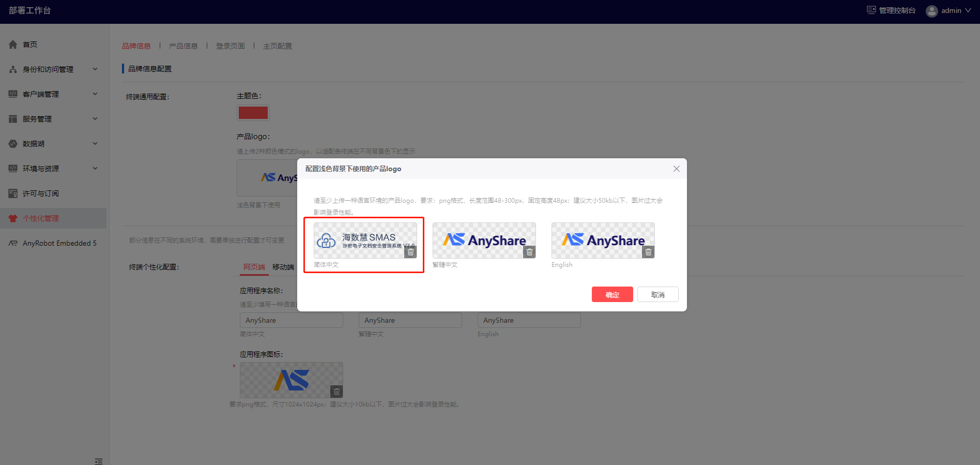Click the 繁體中文 application name field
This screenshot has width=980, height=465.
410,320
